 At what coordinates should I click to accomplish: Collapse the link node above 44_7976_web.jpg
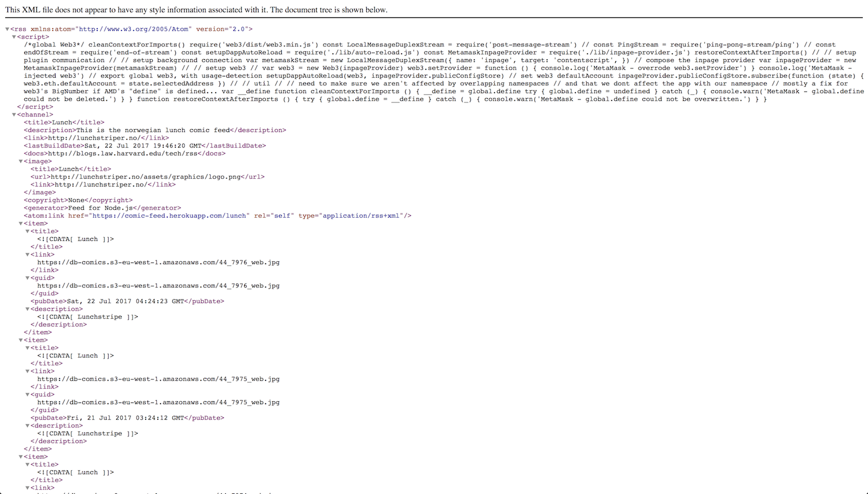(28, 255)
